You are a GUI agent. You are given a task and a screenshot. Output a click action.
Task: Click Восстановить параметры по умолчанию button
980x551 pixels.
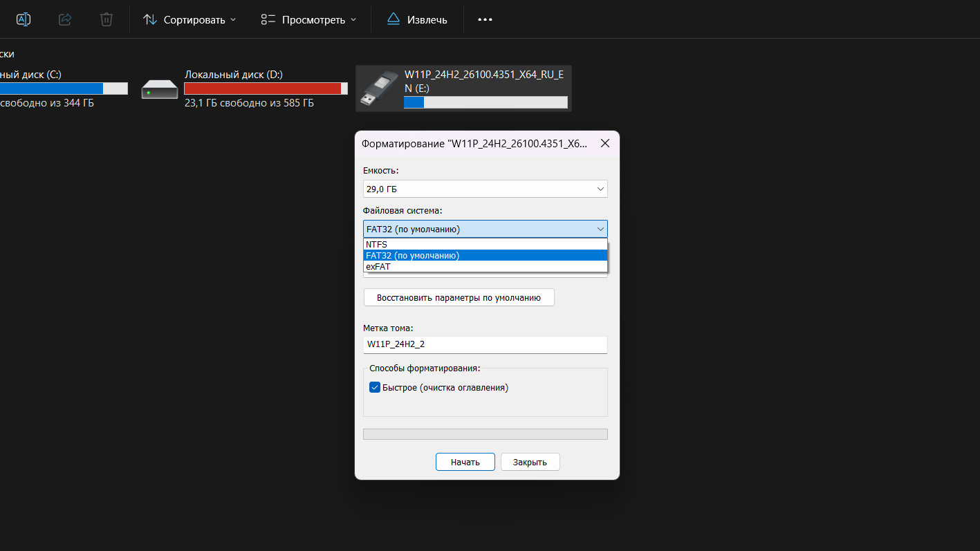tap(459, 298)
